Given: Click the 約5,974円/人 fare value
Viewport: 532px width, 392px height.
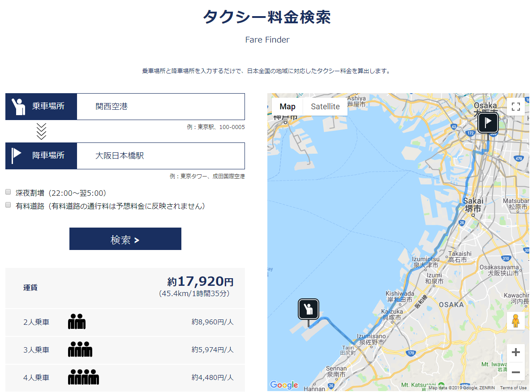Looking at the screenshot, I should pyautogui.click(x=212, y=349).
